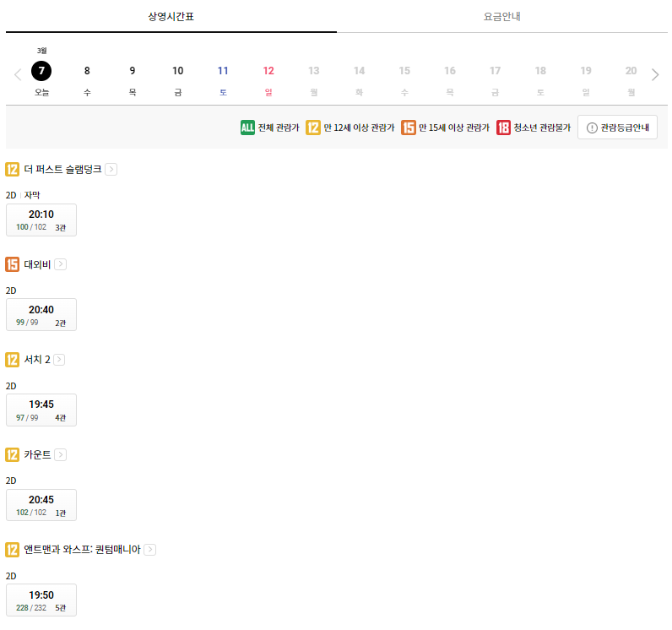Screen dimensions: 672x630
Task: Click the 15 rating legend icon
Action: [408, 128]
